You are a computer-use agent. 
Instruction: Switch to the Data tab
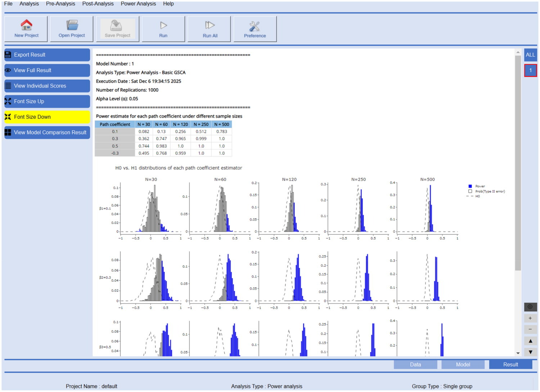click(415, 364)
